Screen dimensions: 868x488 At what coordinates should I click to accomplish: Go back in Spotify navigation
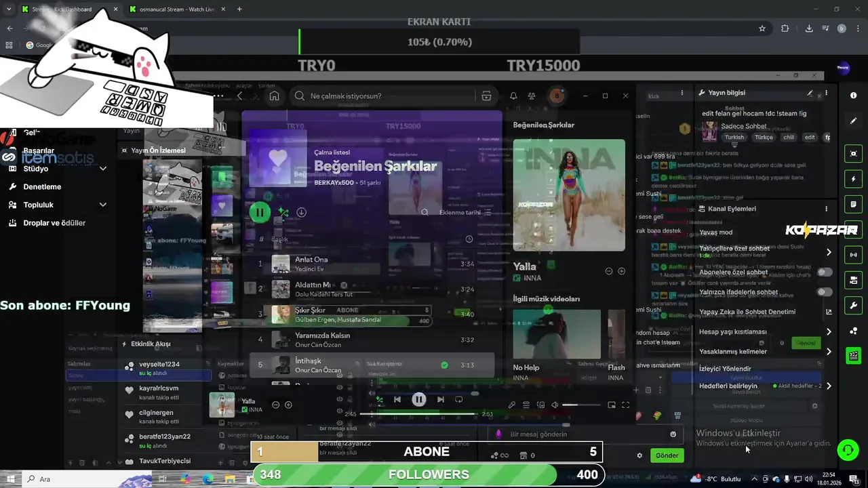pyautogui.click(x=239, y=96)
